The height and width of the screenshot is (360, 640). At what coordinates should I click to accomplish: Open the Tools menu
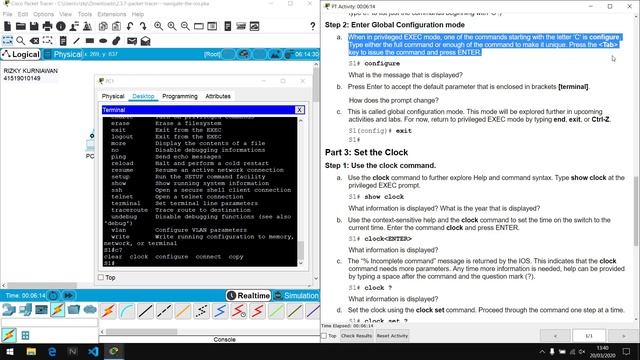coord(84,14)
